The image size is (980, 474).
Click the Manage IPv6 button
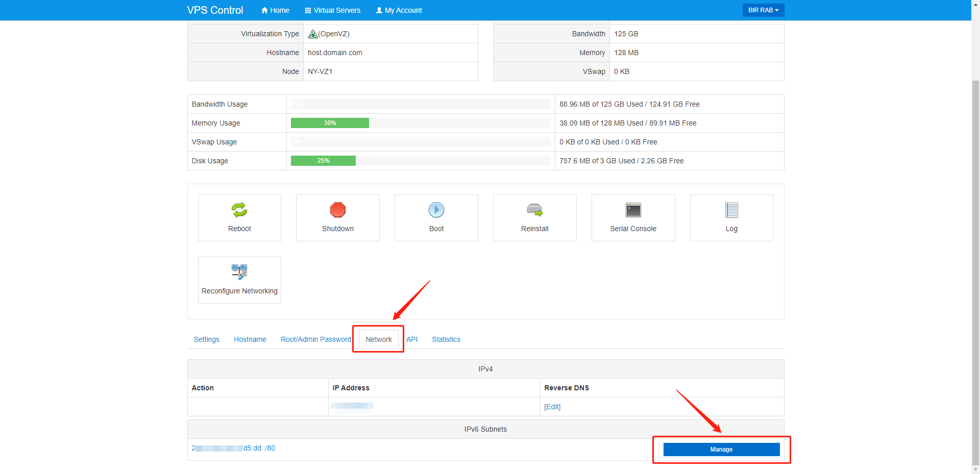click(721, 450)
